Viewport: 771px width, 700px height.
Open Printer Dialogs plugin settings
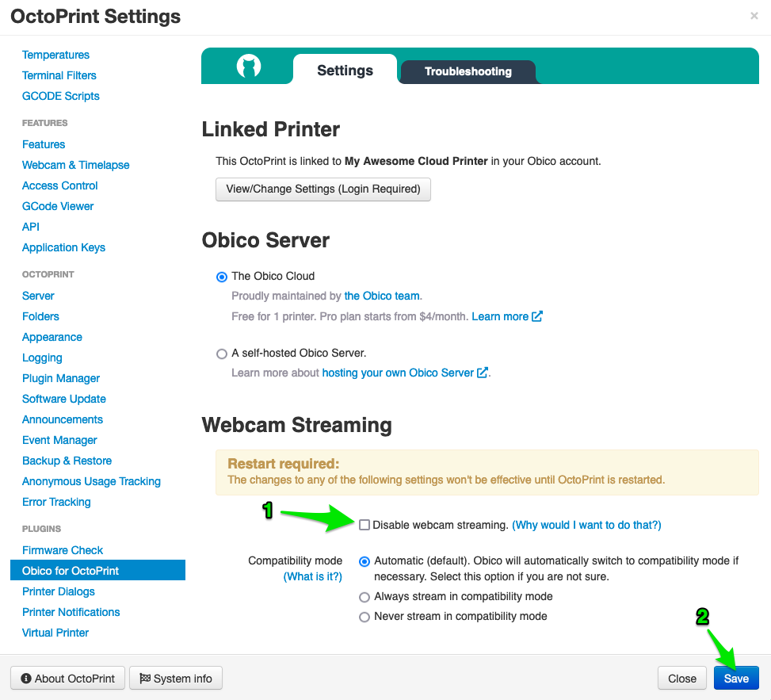point(59,591)
